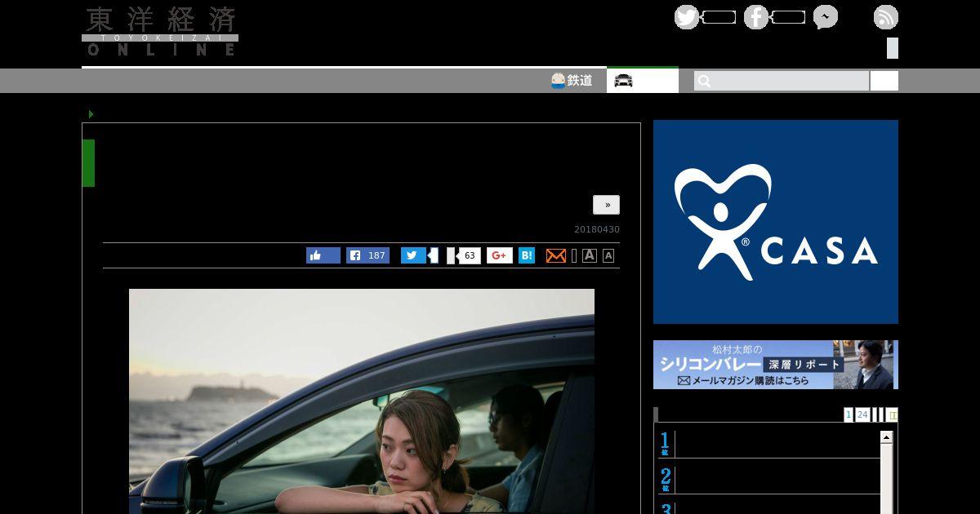Share on Facebook button showing 187

click(367, 255)
